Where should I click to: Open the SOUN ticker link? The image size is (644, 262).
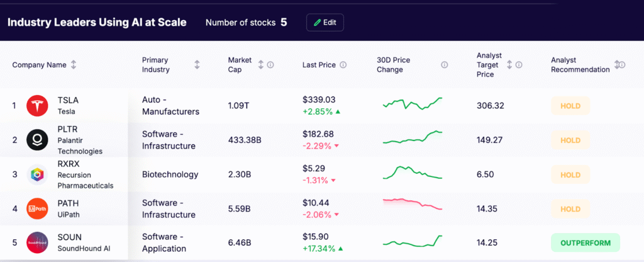tap(69, 237)
